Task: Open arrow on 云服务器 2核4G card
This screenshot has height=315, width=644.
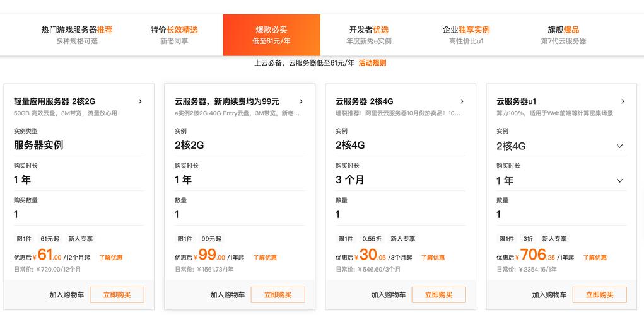Action: [462, 101]
